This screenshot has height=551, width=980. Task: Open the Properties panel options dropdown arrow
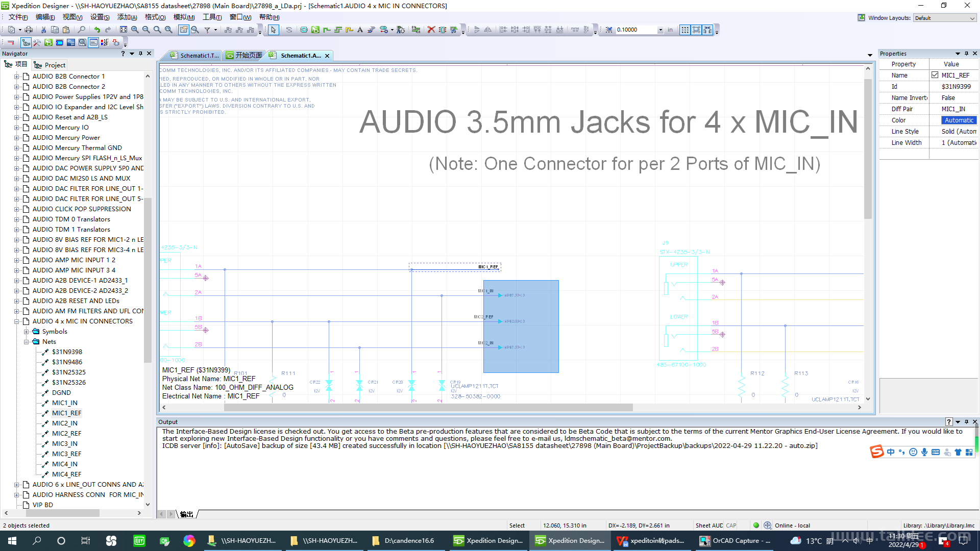[958, 54]
